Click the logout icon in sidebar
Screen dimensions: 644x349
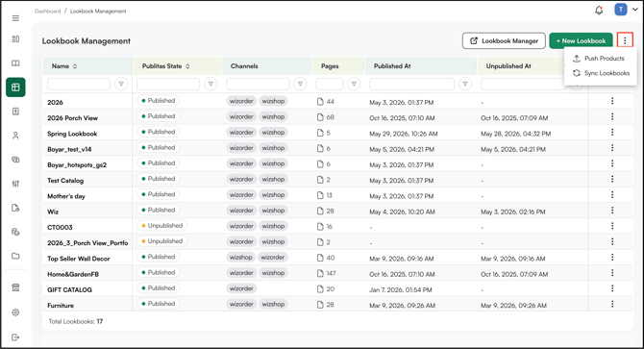15,337
